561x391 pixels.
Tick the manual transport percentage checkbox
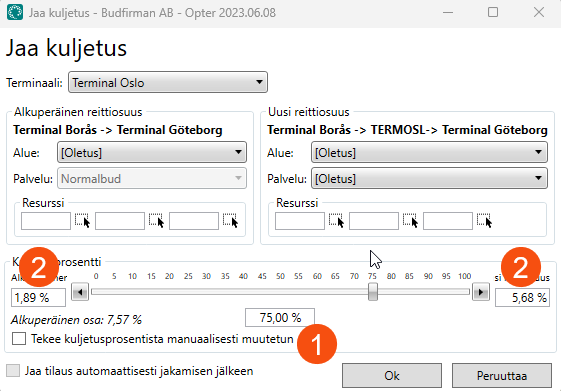pyautogui.click(x=19, y=338)
